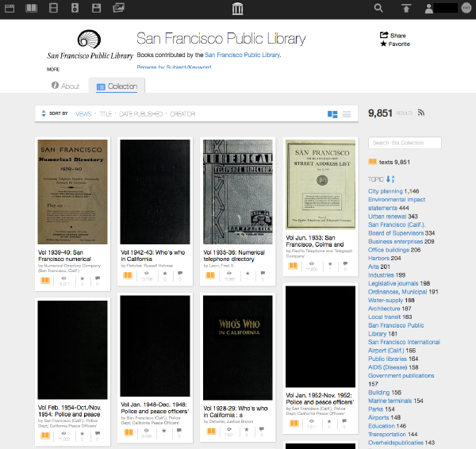Click inside Search this Collection field
Screen dimensions: 476x449
tap(416, 143)
